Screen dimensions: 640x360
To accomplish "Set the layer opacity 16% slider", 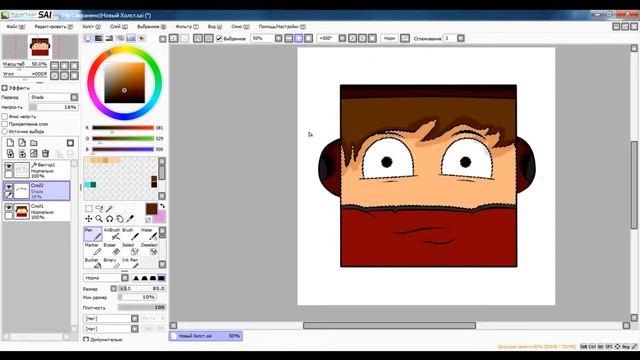I will [x=53, y=107].
